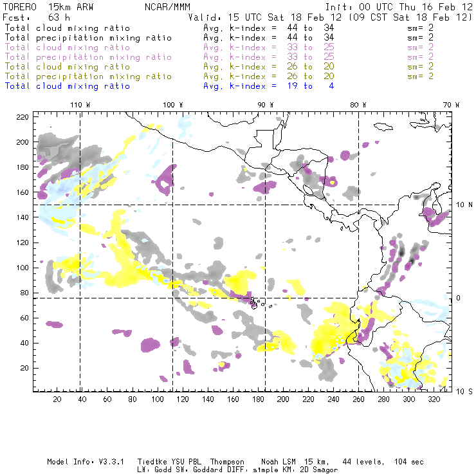Click the olive 'Total cloud mixing ratio' legend line
Image resolution: width=476 pixels, height=476 pixels.
pos(68,66)
